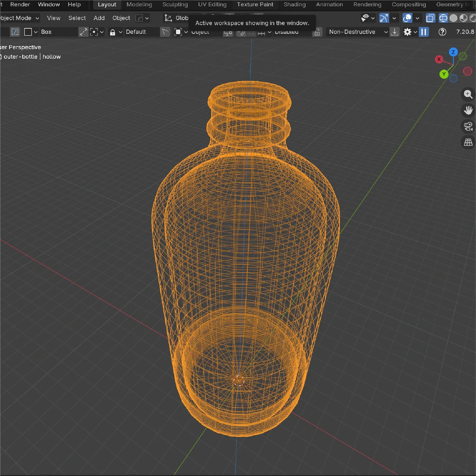
Task: Select solid viewport shading mode
Action: coord(454,18)
